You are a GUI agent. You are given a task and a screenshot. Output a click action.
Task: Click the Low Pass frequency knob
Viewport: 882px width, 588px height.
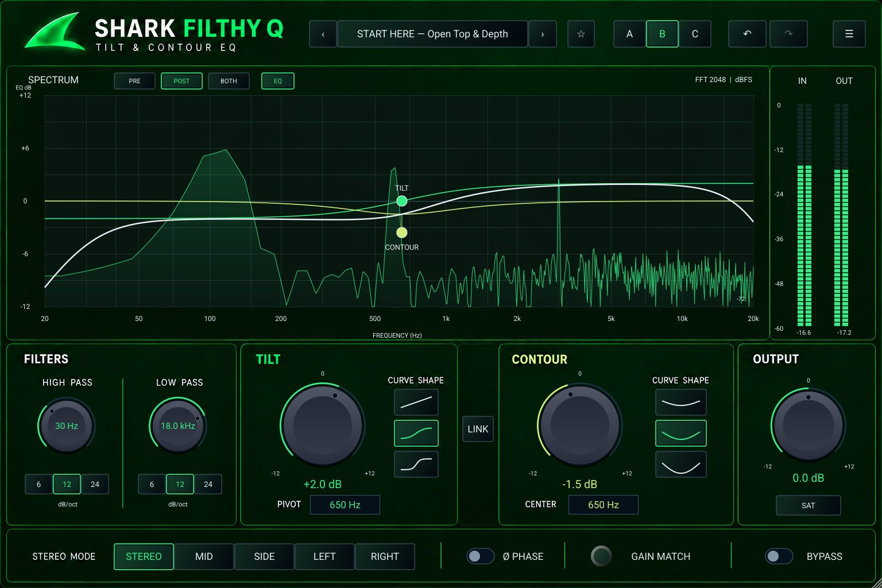(x=178, y=425)
